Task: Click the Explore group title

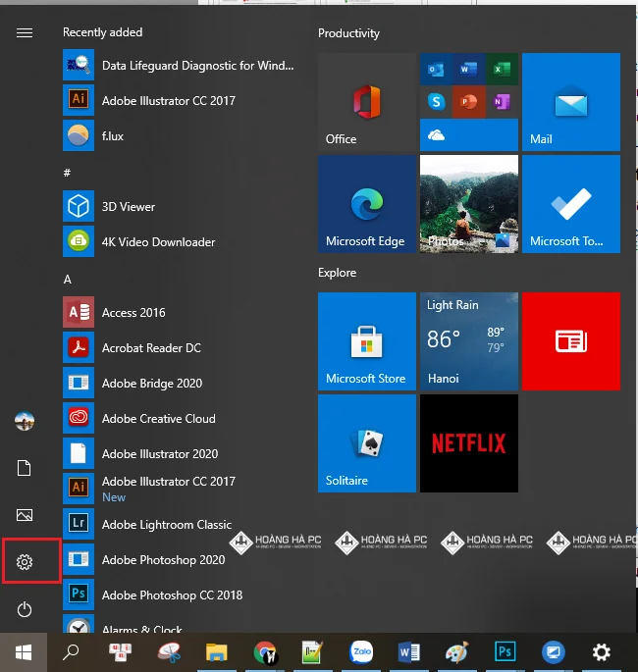Action: point(337,273)
